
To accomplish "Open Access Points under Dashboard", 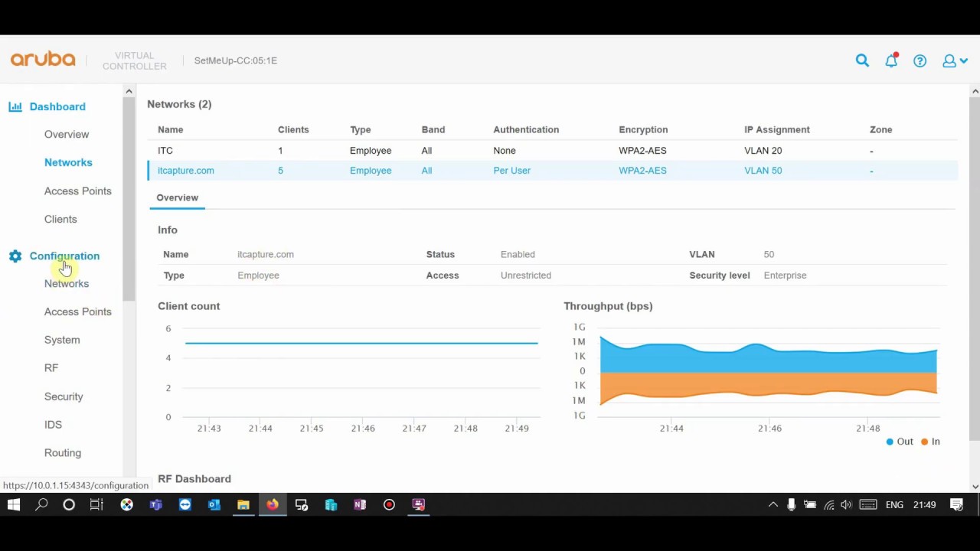I will click(x=78, y=191).
